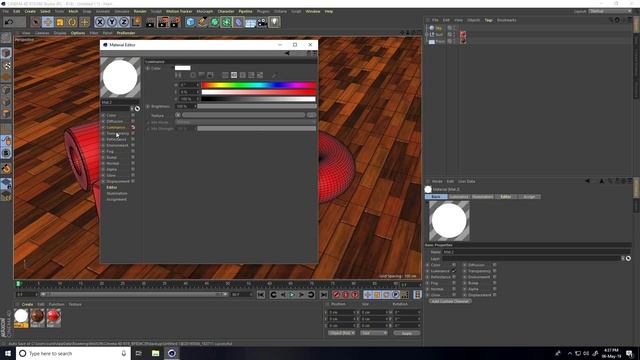The width and height of the screenshot is (640, 360).
Task: Click the color picker eyedropper icon
Action: [x=274, y=75]
